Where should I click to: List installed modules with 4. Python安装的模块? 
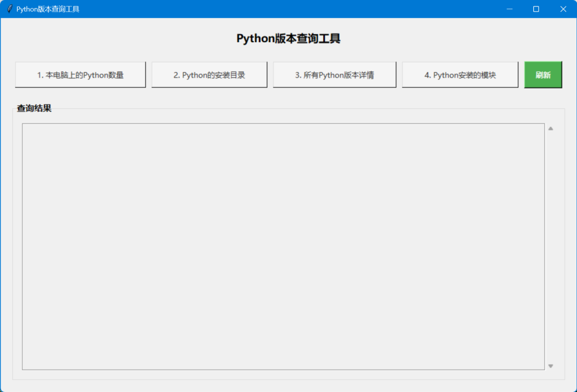coord(459,75)
